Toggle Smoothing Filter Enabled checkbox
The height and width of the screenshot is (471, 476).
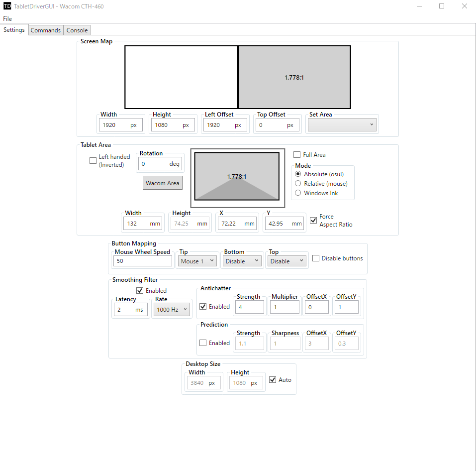(140, 290)
